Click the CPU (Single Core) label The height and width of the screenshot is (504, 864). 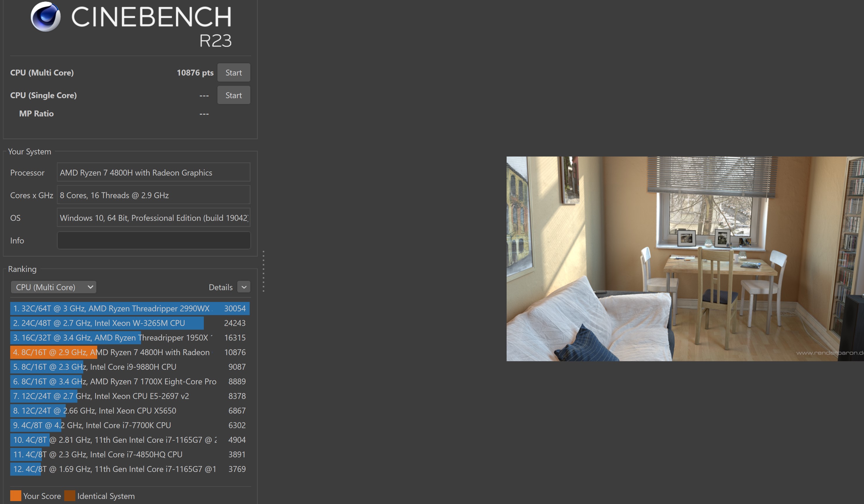pyautogui.click(x=44, y=95)
